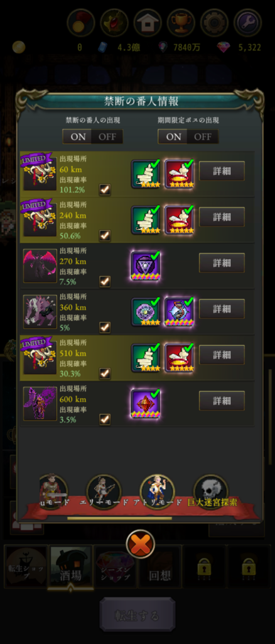The image size is (275, 644).
Task: Turn OFF 禁断の番人の出現 toggle
Action: point(107,136)
